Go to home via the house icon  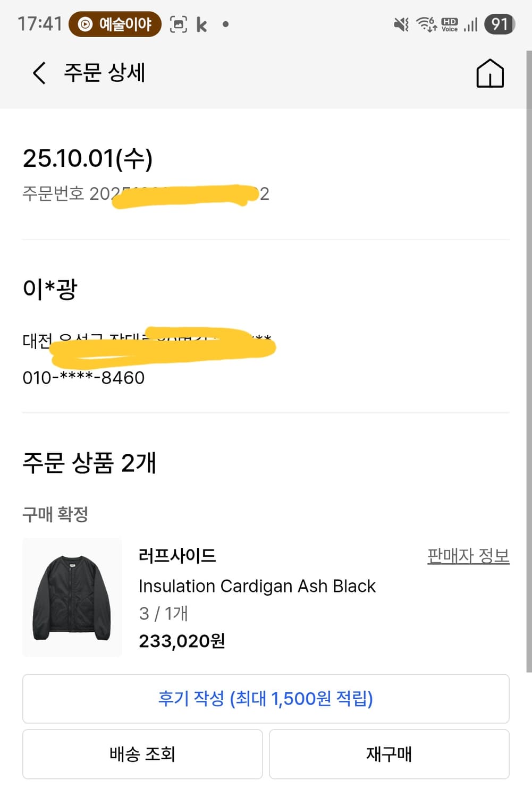pos(489,73)
